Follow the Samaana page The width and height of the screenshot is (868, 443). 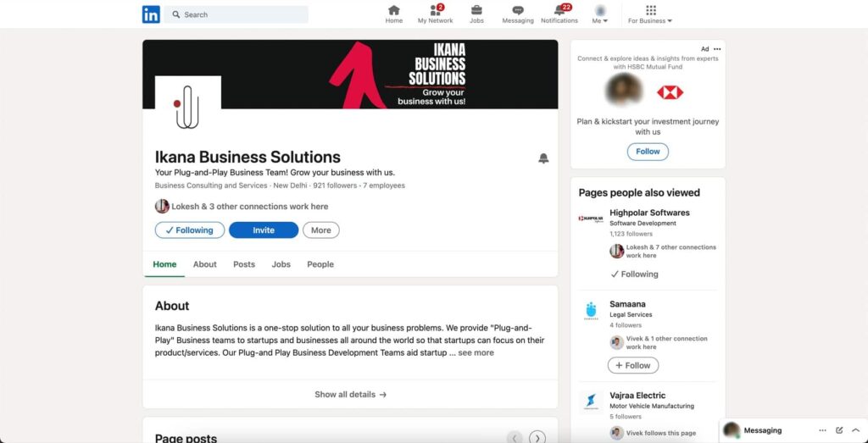[x=633, y=366]
